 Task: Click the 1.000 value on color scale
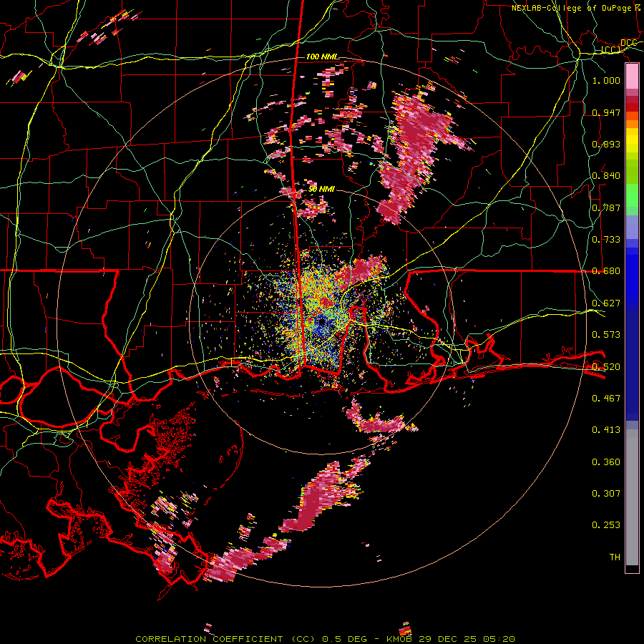(606, 80)
